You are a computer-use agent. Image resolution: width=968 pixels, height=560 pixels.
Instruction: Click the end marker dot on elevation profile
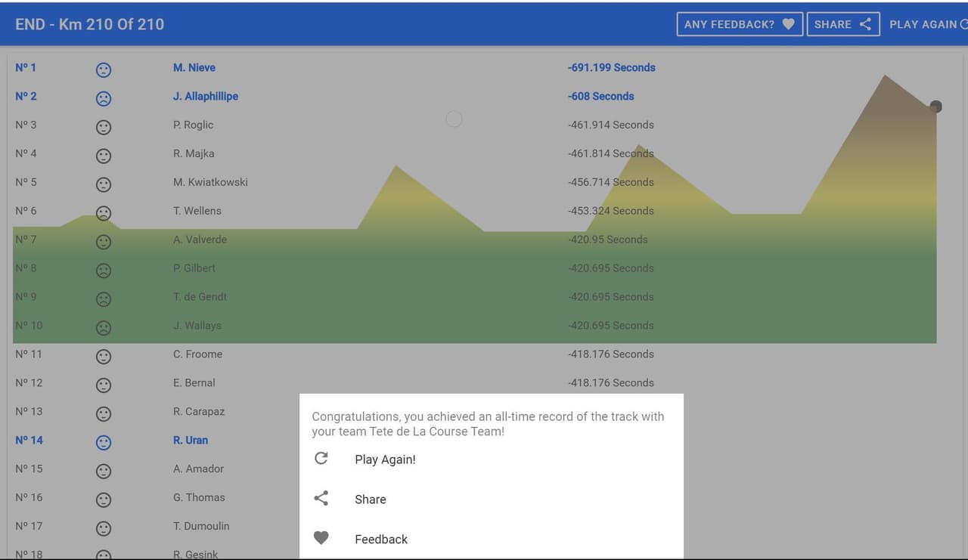pyautogui.click(x=935, y=107)
